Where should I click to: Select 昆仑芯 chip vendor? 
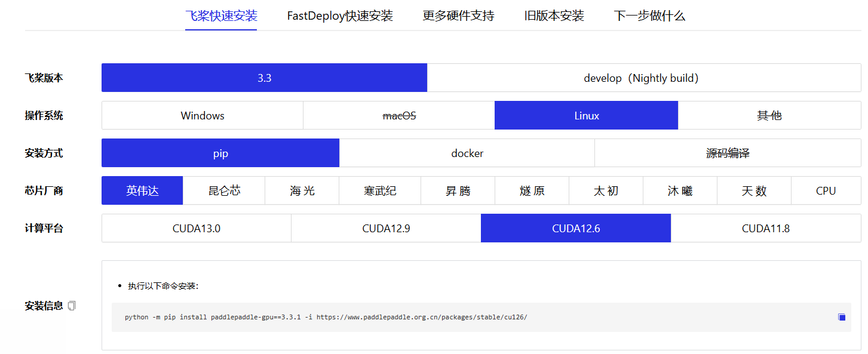tap(224, 190)
